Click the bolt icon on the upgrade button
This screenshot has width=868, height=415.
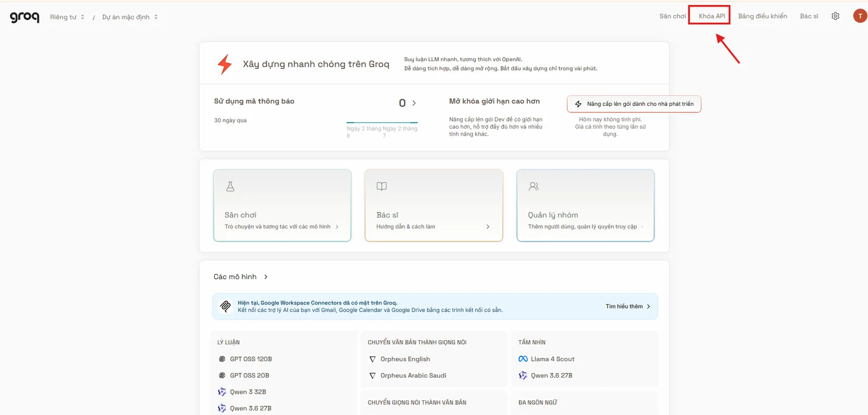[578, 104]
